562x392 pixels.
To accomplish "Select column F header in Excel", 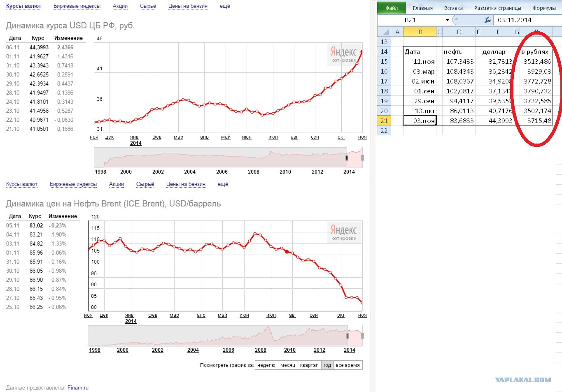I will point(498,32).
